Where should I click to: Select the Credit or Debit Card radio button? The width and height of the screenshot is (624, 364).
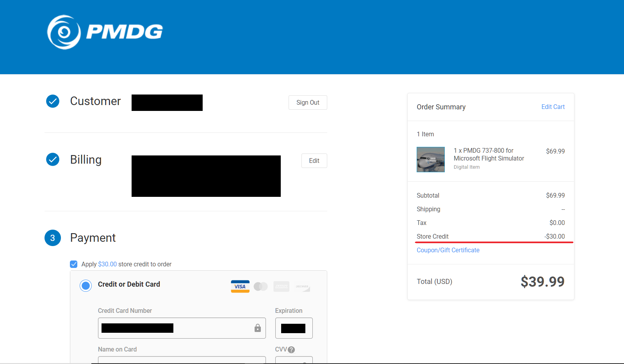[x=86, y=286]
